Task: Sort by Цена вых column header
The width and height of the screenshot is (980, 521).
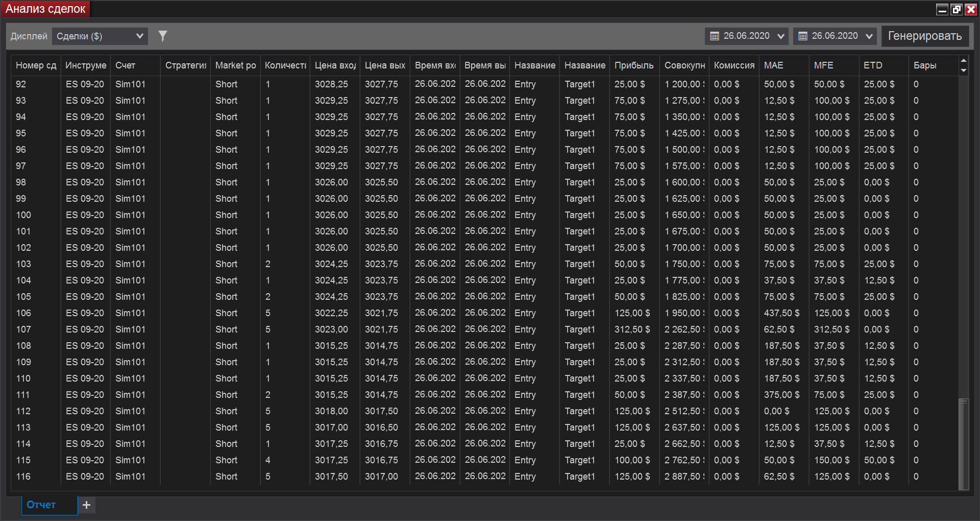Action: [x=385, y=65]
